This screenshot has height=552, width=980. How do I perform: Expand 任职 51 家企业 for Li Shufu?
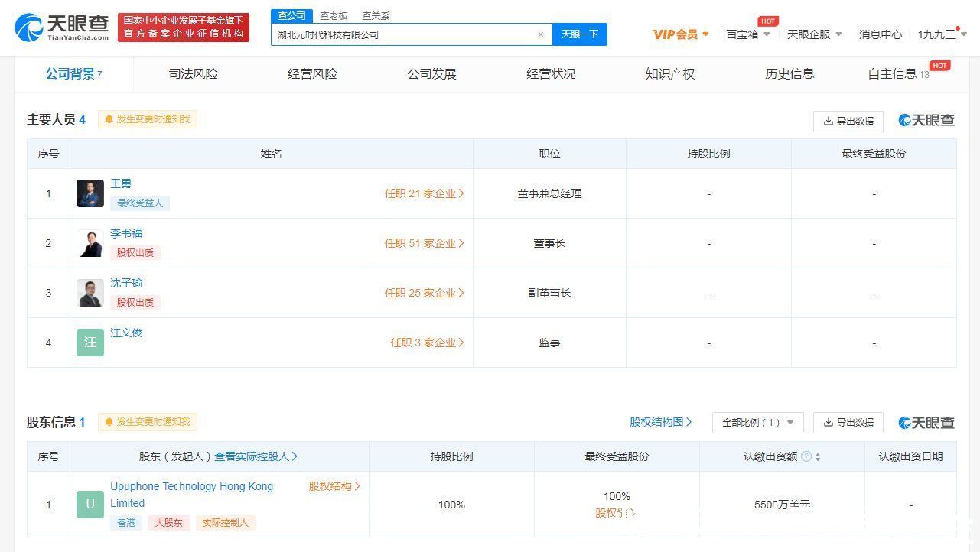point(425,243)
